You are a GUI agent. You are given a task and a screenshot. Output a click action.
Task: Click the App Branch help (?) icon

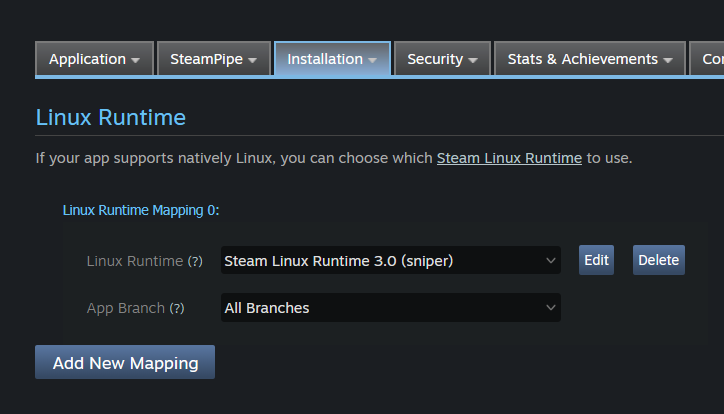coord(177,308)
